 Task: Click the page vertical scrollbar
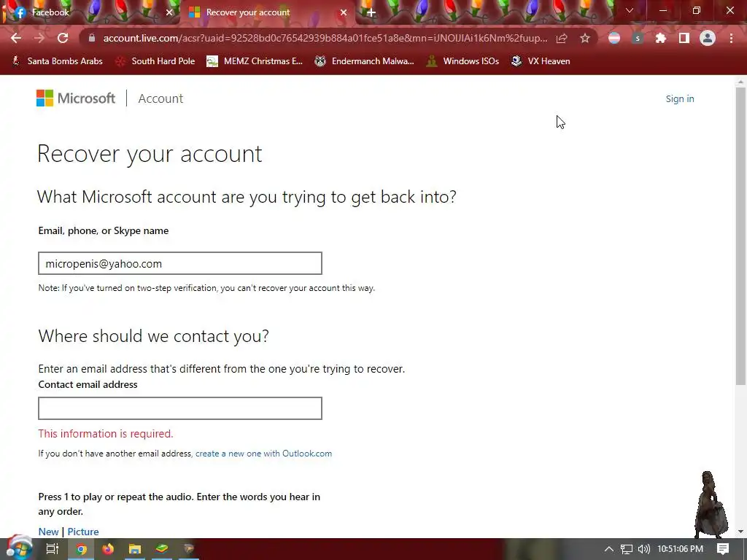click(x=740, y=236)
